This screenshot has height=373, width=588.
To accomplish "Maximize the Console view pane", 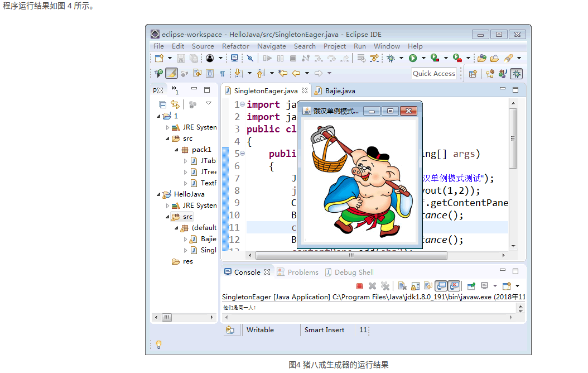I will [515, 271].
